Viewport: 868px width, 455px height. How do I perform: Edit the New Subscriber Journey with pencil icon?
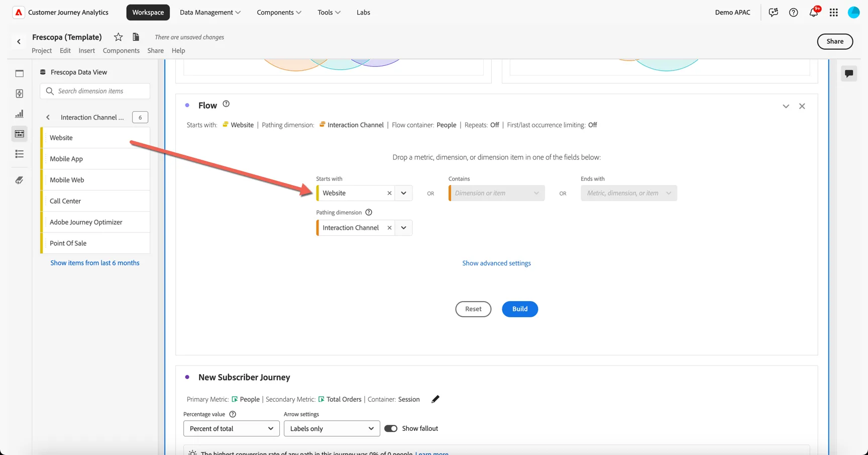[x=436, y=399]
